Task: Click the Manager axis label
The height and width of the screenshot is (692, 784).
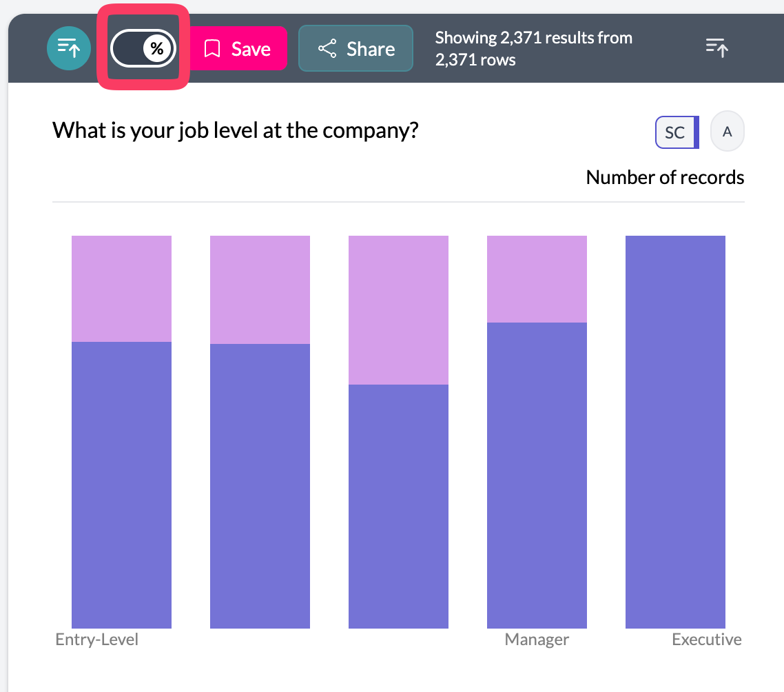Action: point(537,640)
